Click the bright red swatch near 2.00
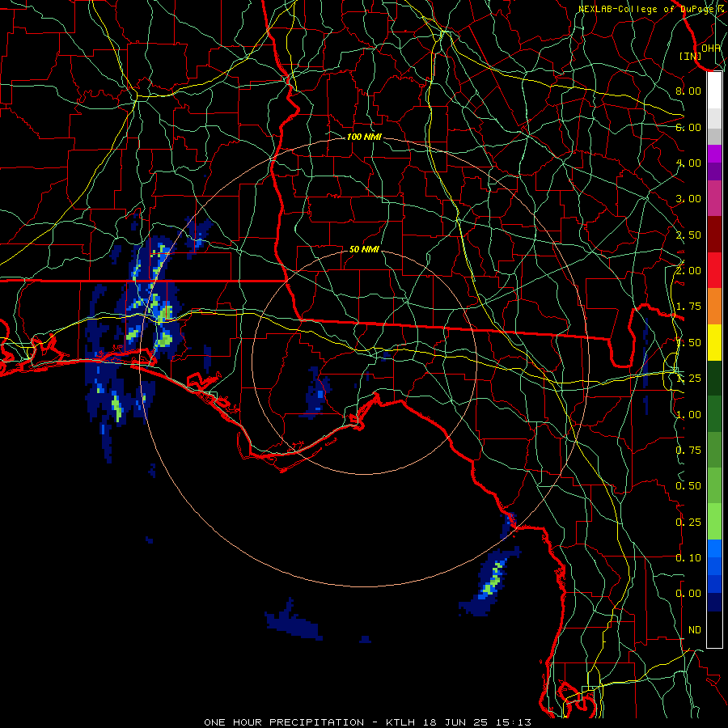The width and height of the screenshot is (728, 728). point(714,270)
